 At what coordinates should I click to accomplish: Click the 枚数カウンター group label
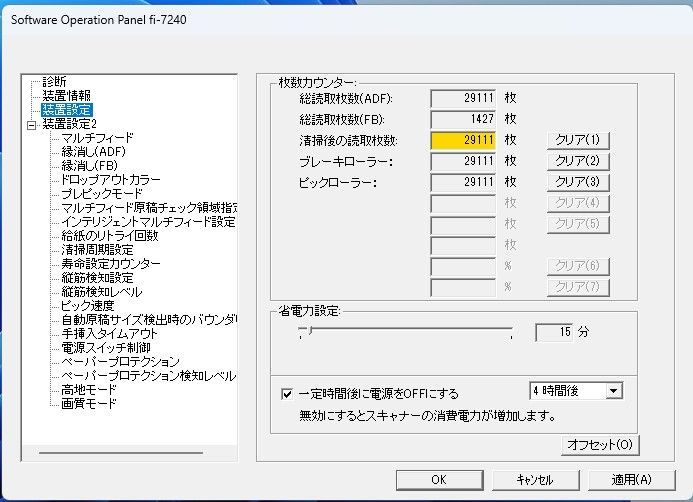[x=316, y=83]
